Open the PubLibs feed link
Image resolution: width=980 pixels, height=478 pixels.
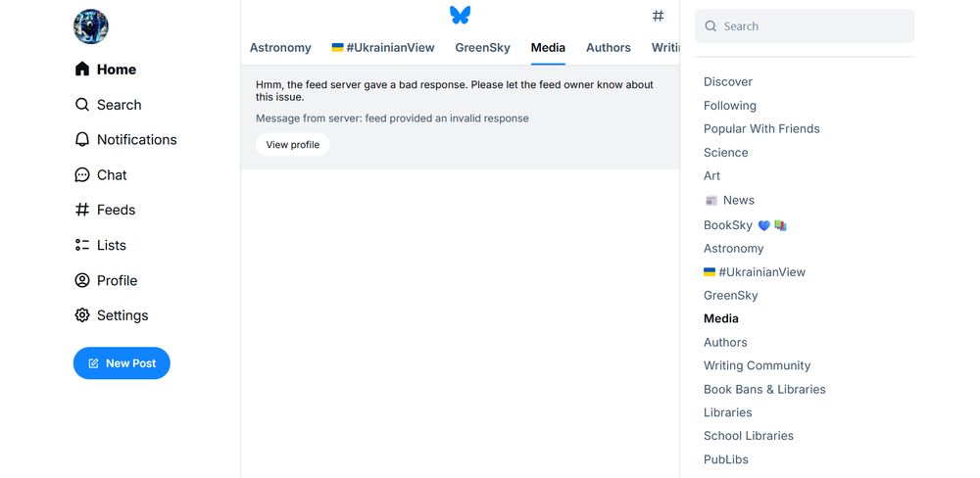tap(725, 459)
